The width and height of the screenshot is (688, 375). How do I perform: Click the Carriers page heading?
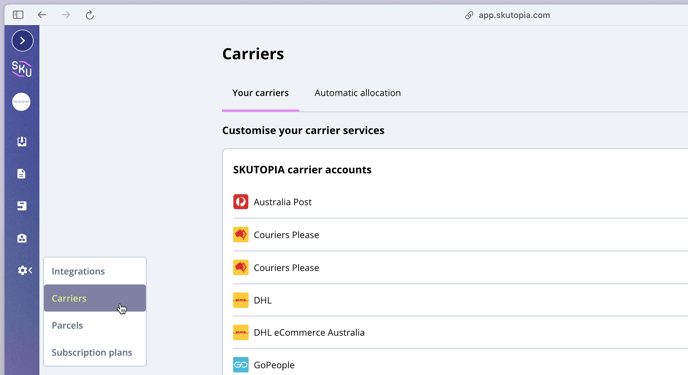(x=253, y=54)
